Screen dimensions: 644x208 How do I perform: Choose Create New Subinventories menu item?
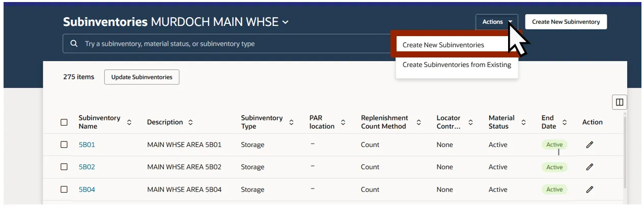443,45
